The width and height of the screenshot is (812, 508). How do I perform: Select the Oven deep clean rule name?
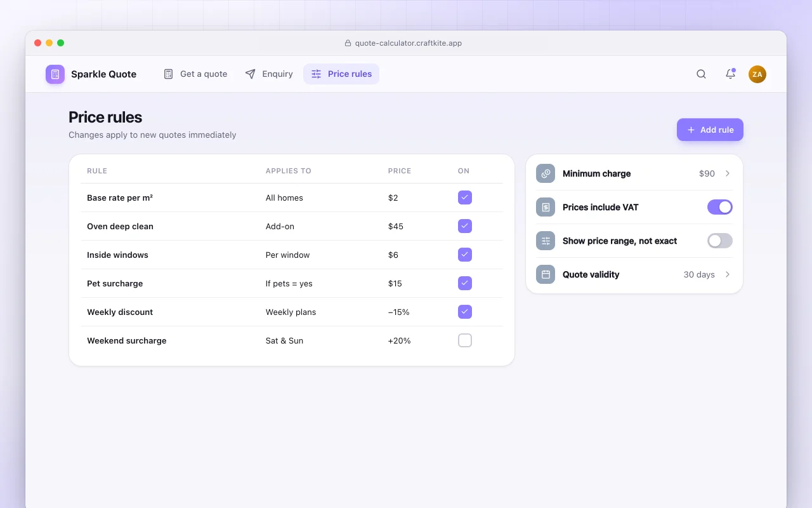point(120,226)
